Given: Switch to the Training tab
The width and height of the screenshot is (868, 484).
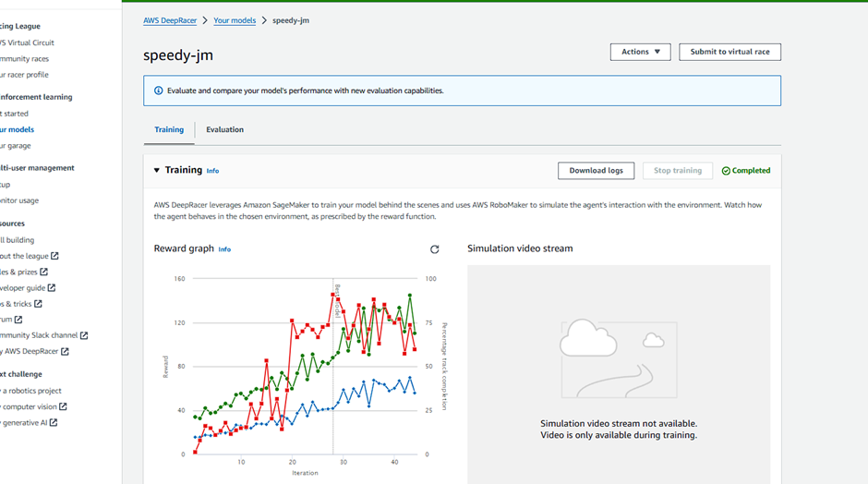Looking at the screenshot, I should pos(169,129).
